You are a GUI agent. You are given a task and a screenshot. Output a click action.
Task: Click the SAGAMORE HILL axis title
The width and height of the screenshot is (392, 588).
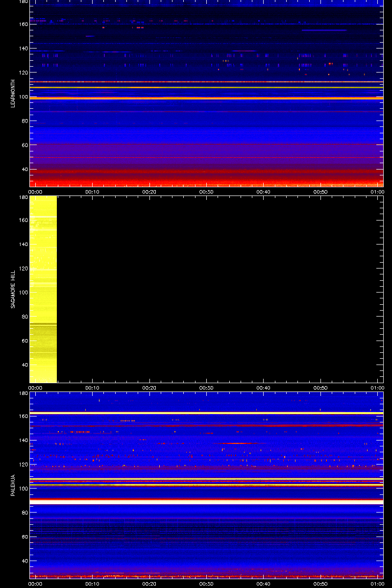[13, 289]
